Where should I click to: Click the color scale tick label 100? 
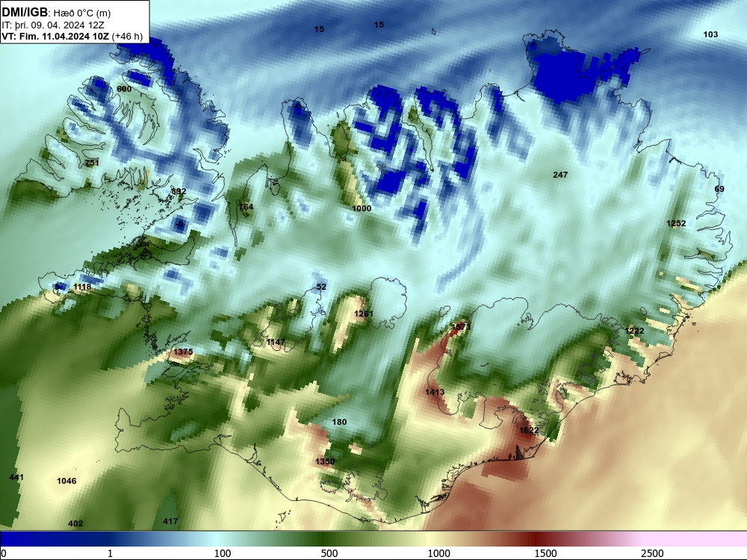[223, 553]
